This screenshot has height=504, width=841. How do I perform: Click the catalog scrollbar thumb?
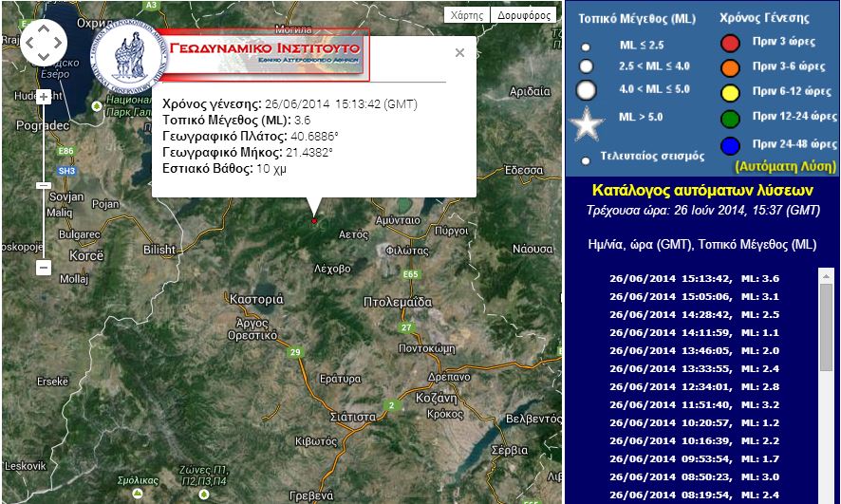pyautogui.click(x=826, y=327)
